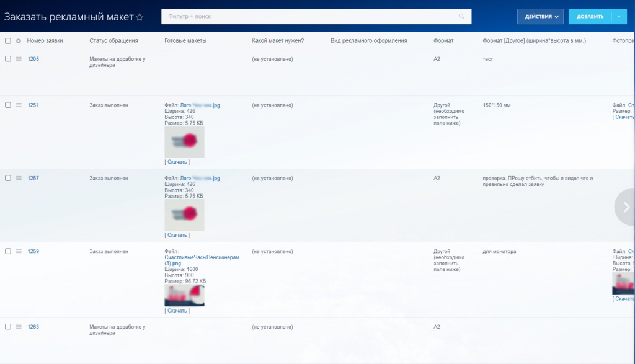Open the logo jpg file in row 1257
Screen dimensions: 635x364
tap(200, 178)
